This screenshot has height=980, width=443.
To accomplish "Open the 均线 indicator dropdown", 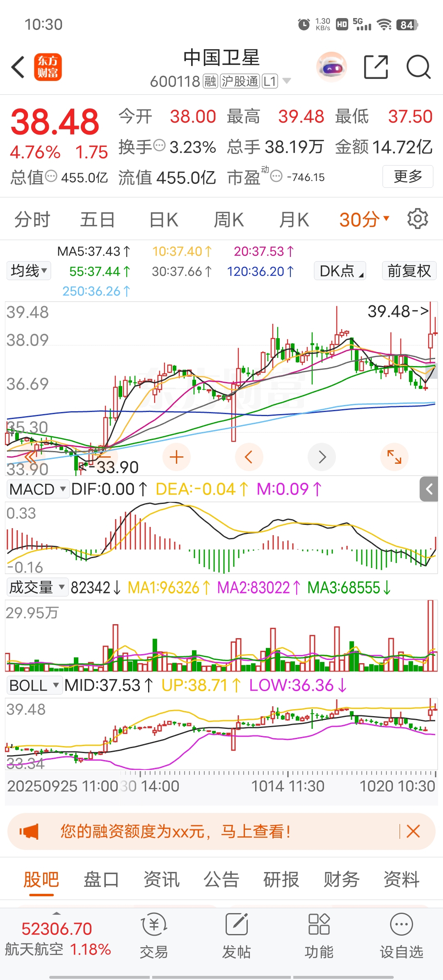I will [x=29, y=271].
